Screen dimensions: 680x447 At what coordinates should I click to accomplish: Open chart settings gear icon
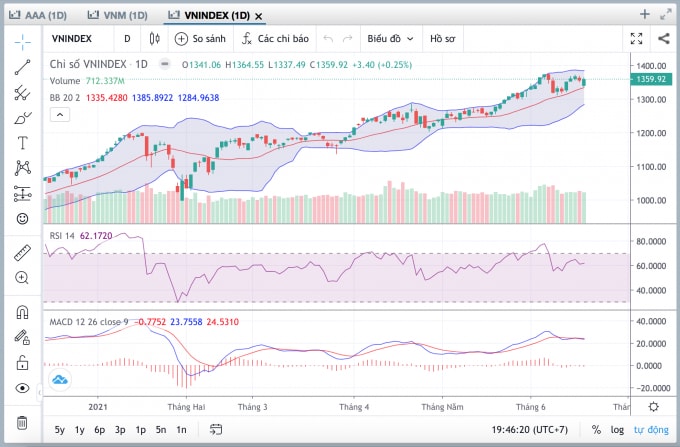(x=653, y=407)
